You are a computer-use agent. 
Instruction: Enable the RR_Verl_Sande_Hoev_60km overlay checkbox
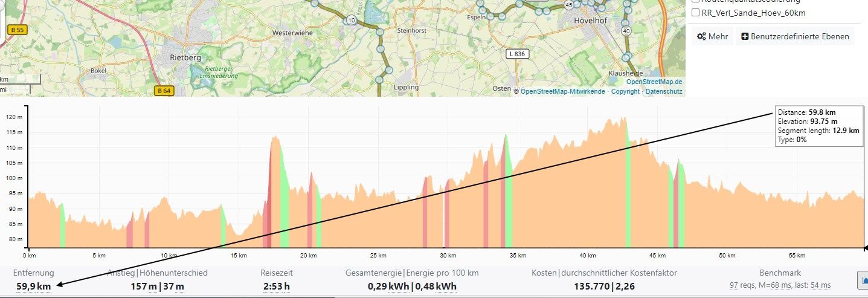696,13
